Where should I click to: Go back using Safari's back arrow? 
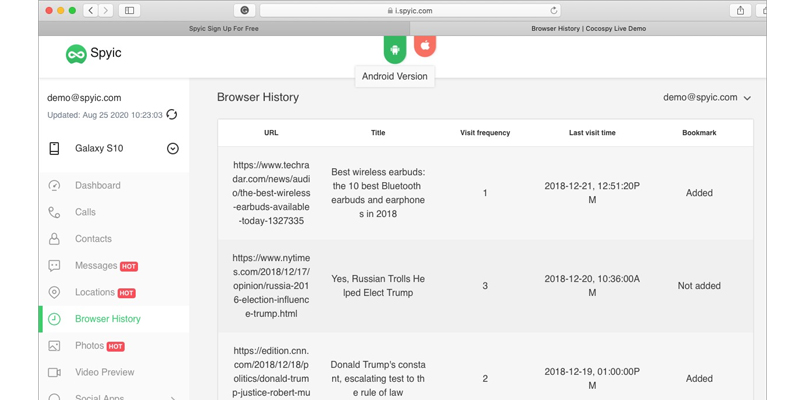tap(91, 10)
